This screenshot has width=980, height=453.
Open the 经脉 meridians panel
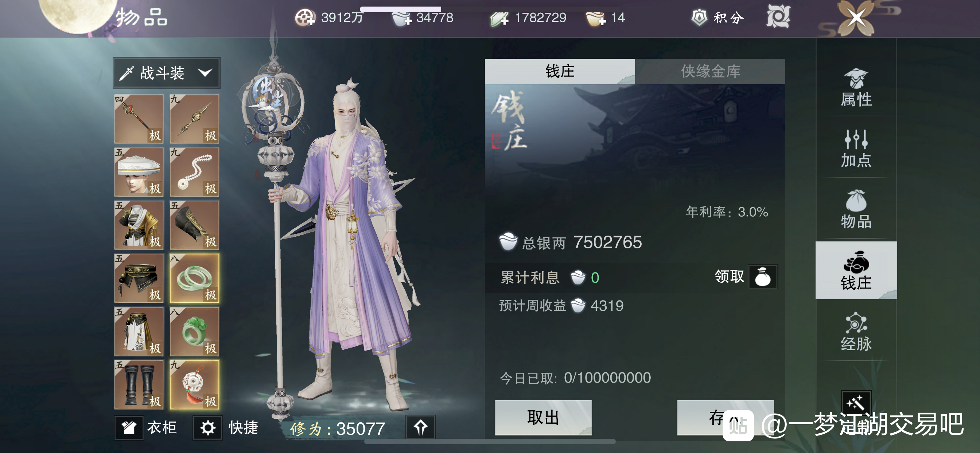(x=856, y=332)
